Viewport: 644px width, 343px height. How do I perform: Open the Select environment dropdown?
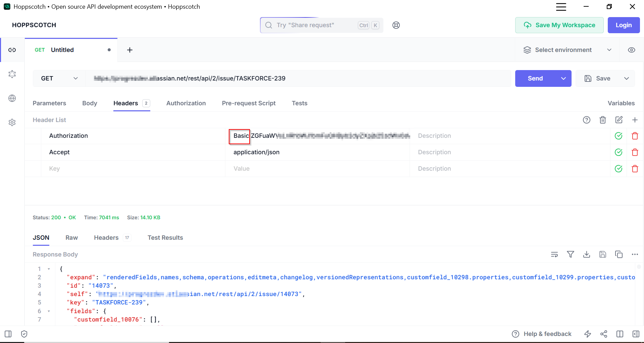[x=567, y=50]
